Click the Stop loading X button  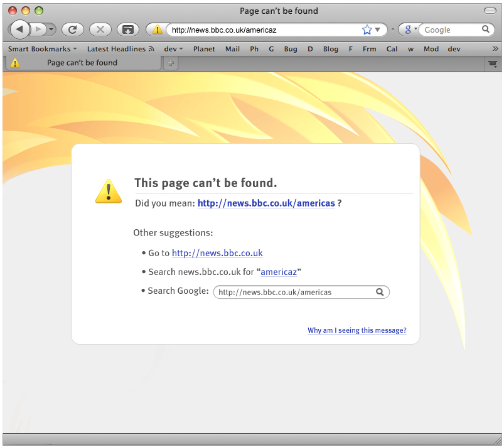point(100,30)
